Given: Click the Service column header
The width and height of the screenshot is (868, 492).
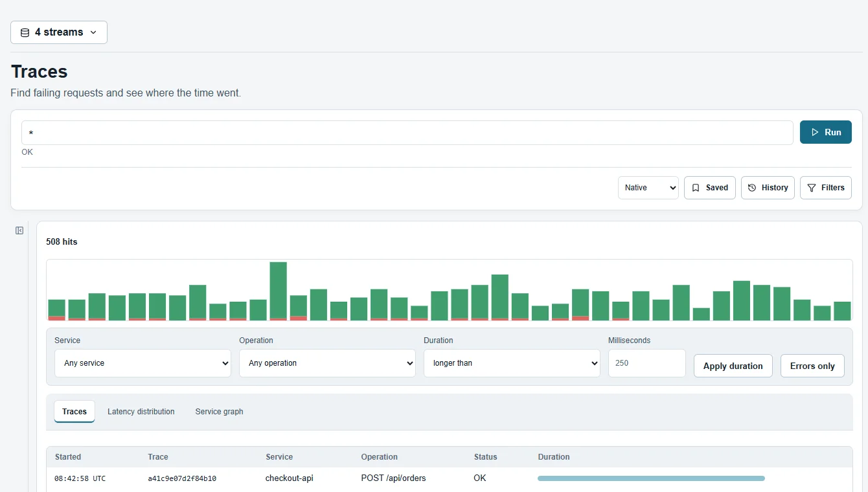Looking at the screenshot, I should [279, 457].
